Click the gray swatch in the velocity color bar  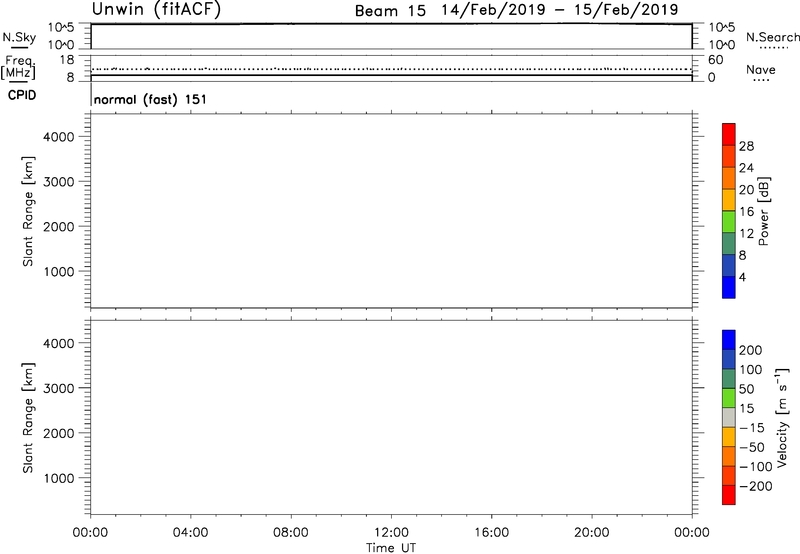point(729,418)
